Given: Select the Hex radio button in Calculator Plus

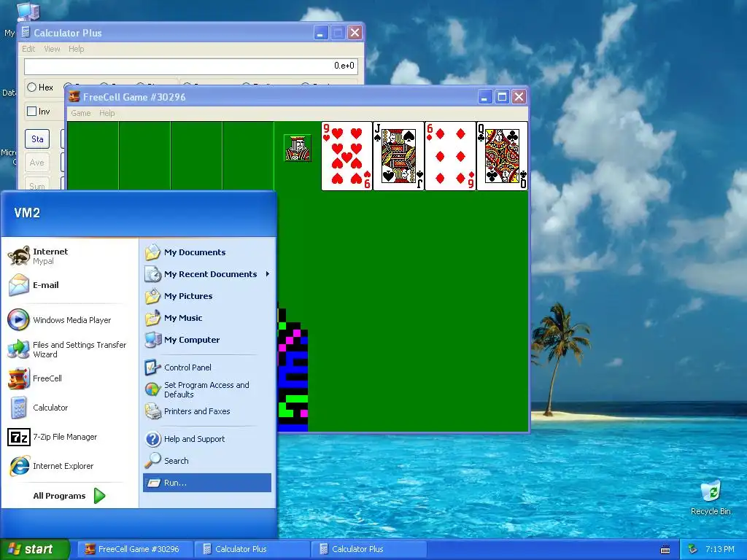Looking at the screenshot, I should tap(40, 87).
